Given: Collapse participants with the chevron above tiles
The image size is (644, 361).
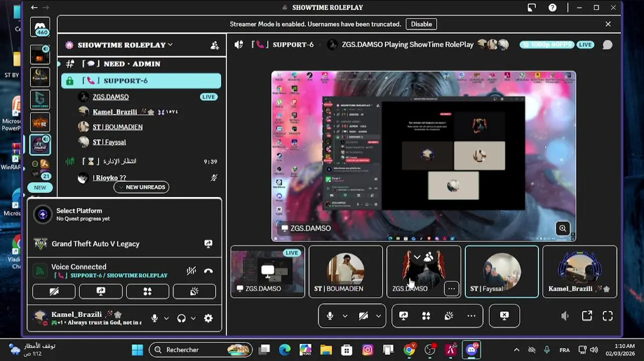Looking at the screenshot, I should 417,257.
